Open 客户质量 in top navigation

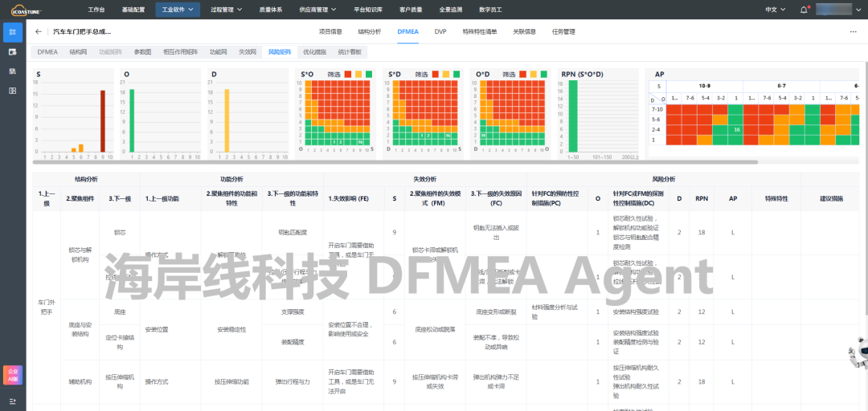coord(411,10)
